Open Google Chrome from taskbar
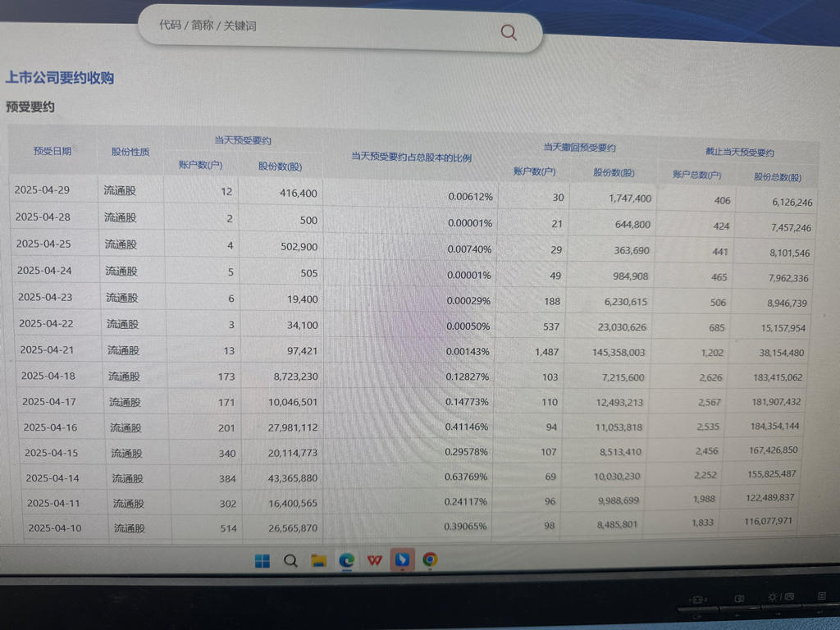The image size is (840, 630). tap(430, 559)
